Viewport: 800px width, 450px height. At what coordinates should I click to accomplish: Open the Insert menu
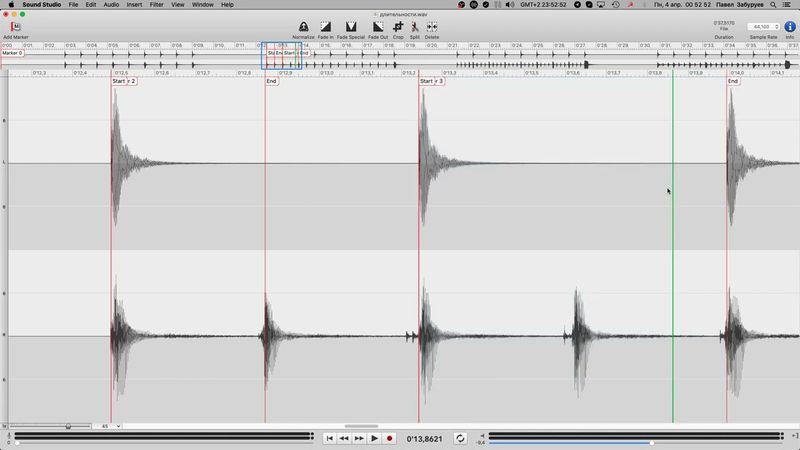coord(134,5)
